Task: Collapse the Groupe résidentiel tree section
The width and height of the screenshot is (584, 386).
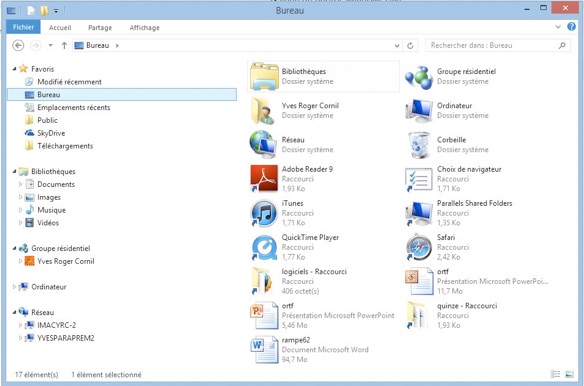Action: (14, 248)
